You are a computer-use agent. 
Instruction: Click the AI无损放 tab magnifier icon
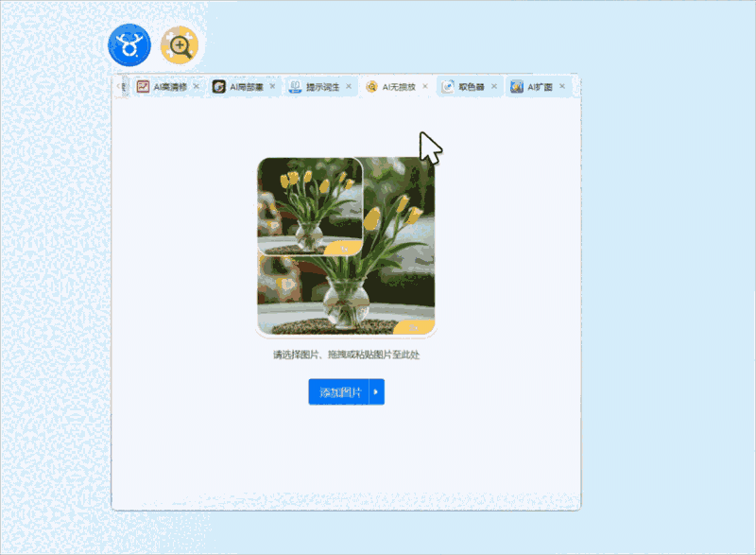[371, 87]
